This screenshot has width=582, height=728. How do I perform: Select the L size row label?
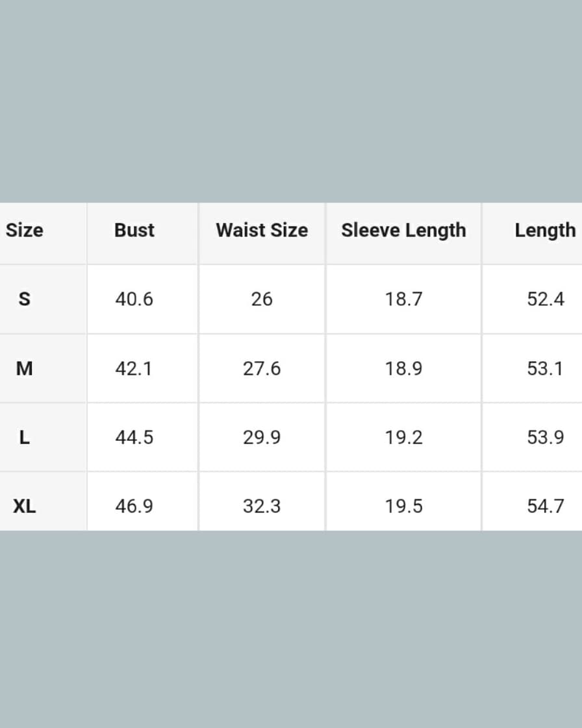(x=25, y=438)
